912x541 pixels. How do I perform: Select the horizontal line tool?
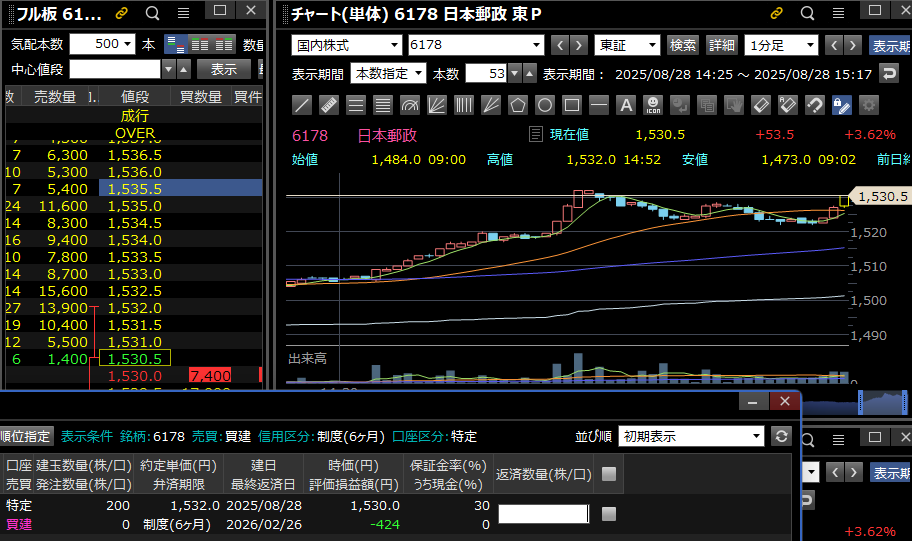(x=598, y=105)
